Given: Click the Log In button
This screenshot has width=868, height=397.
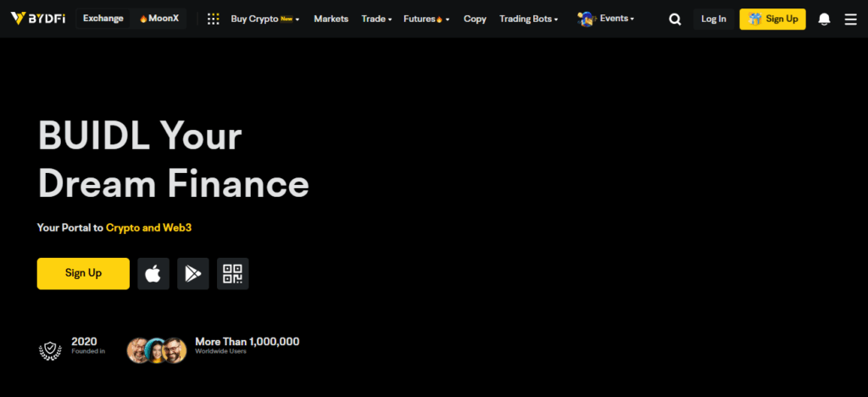Looking at the screenshot, I should point(714,20).
